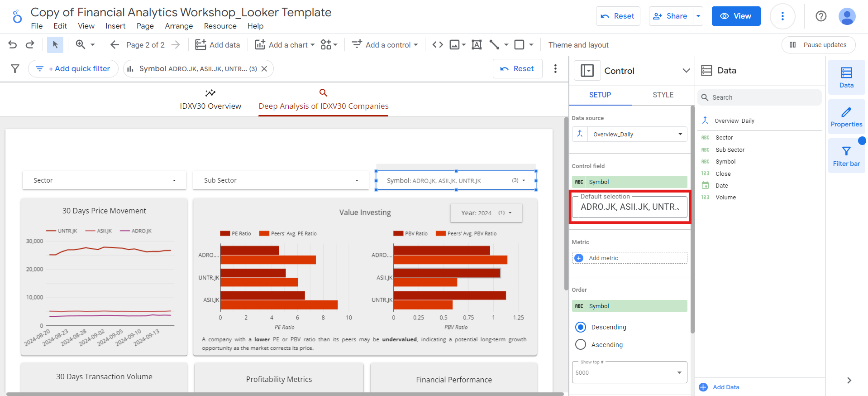Open the Show top # dropdown

(630, 372)
